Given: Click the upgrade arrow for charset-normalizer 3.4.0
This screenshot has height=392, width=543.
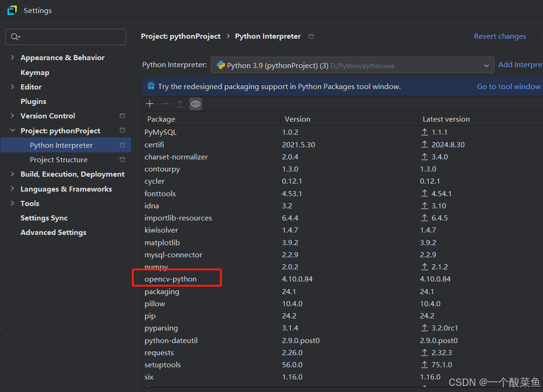Looking at the screenshot, I should pyautogui.click(x=425, y=157).
